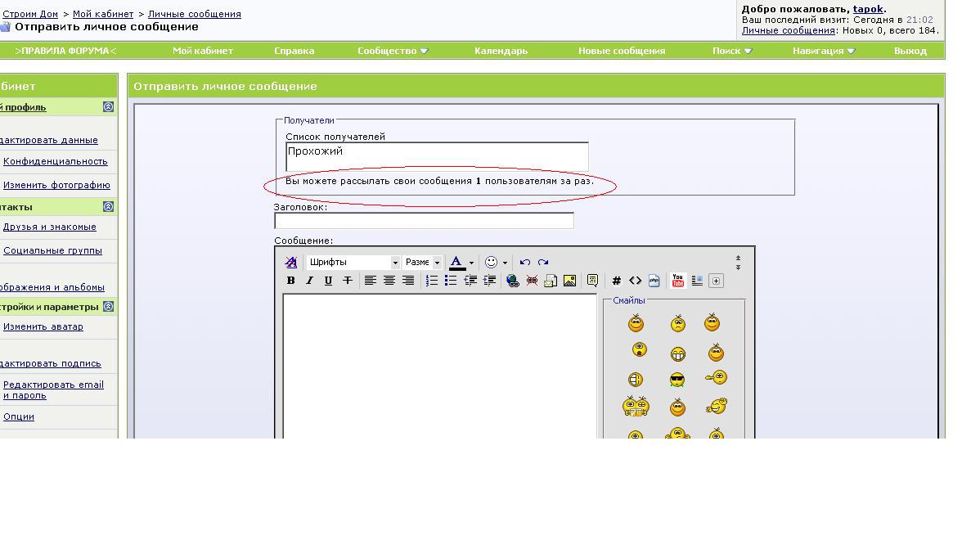Increase text indent in editor
This screenshot has width=980, height=549.
(489, 281)
